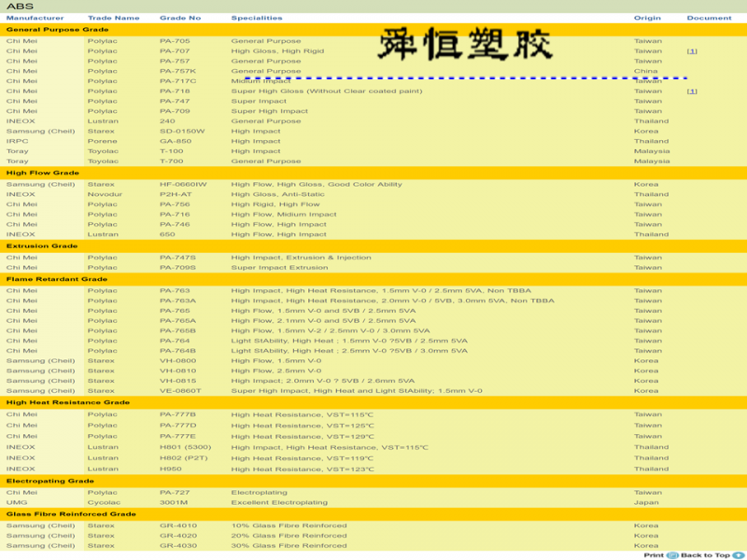Image resolution: width=747 pixels, height=560 pixels.
Task: Select the High Flow Grade section heading
Action: (x=42, y=173)
